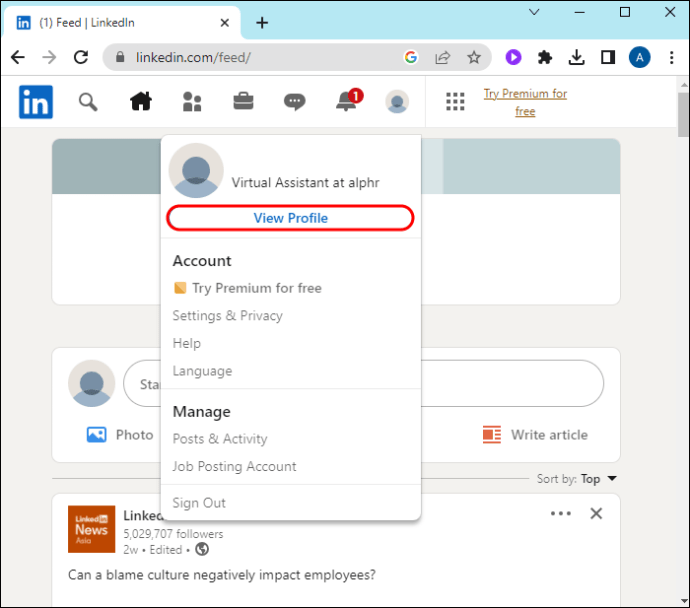Open Settings & Privacy

228,316
